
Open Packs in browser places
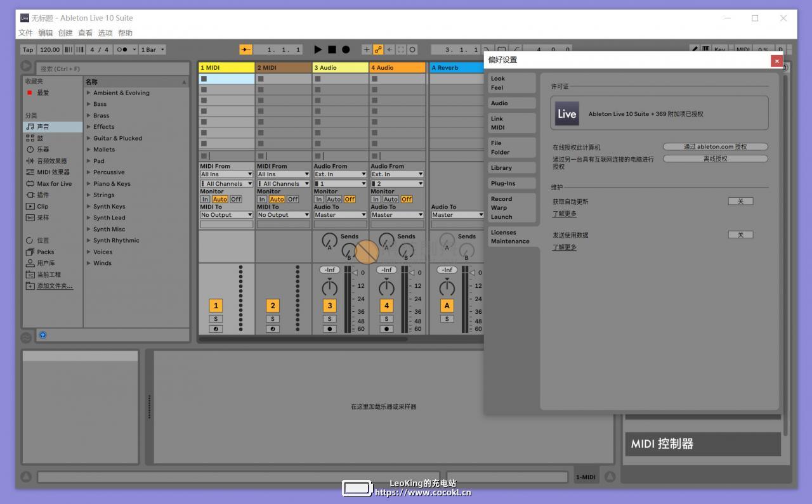[53, 252]
